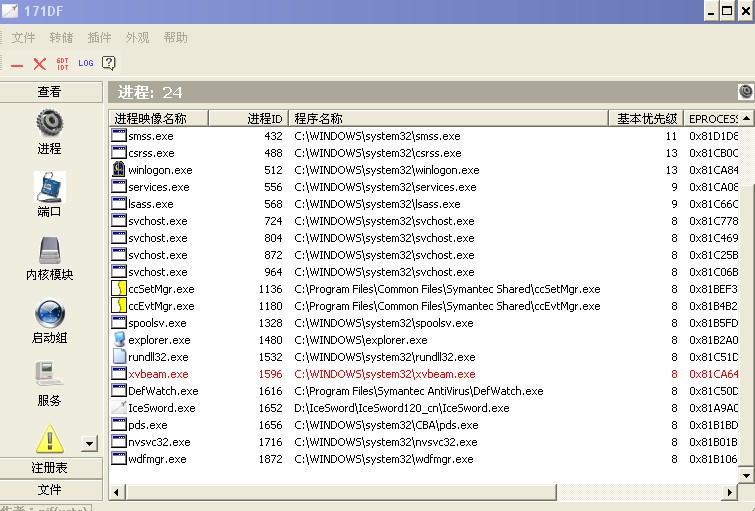755x511 pixels.
Task: Click the ccEvtMgr.exe yellow icon
Action: (x=118, y=305)
